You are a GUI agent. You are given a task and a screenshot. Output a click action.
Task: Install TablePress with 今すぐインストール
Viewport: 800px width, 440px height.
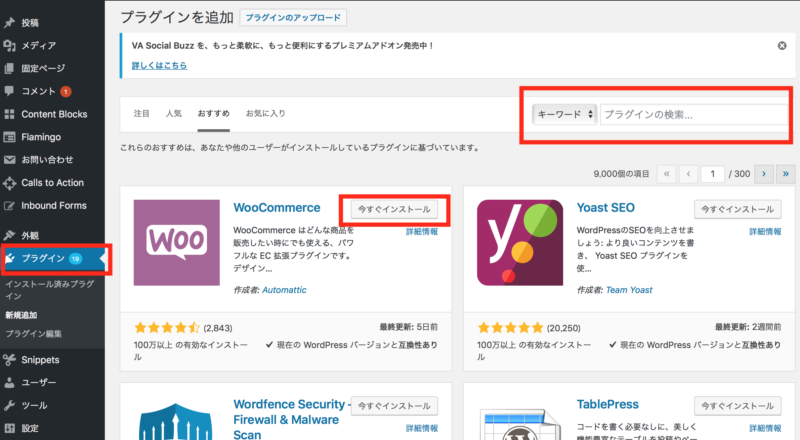(x=737, y=406)
